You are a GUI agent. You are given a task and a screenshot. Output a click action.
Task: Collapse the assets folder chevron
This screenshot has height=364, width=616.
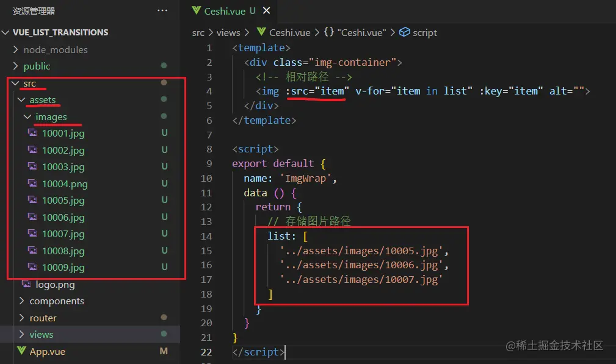click(x=21, y=100)
